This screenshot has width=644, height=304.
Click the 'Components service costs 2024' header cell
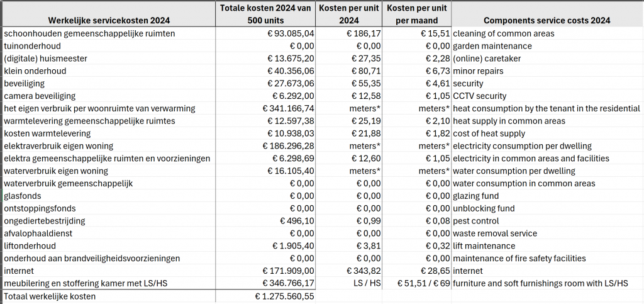pyautogui.click(x=547, y=14)
